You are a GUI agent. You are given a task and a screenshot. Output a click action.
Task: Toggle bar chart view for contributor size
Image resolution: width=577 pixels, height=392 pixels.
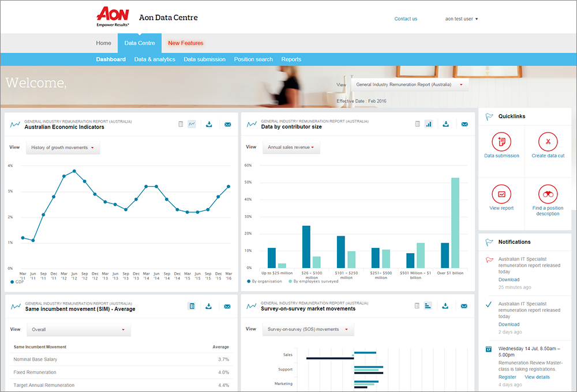[x=429, y=124]
